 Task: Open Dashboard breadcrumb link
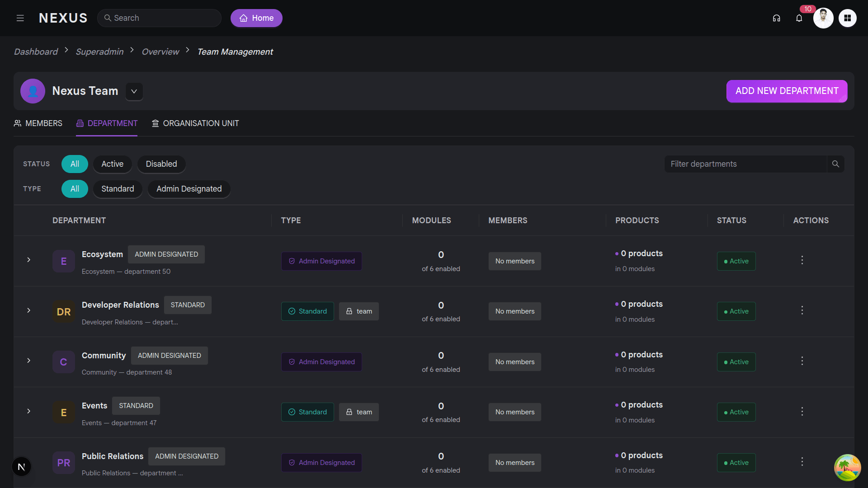coord(36,52)
